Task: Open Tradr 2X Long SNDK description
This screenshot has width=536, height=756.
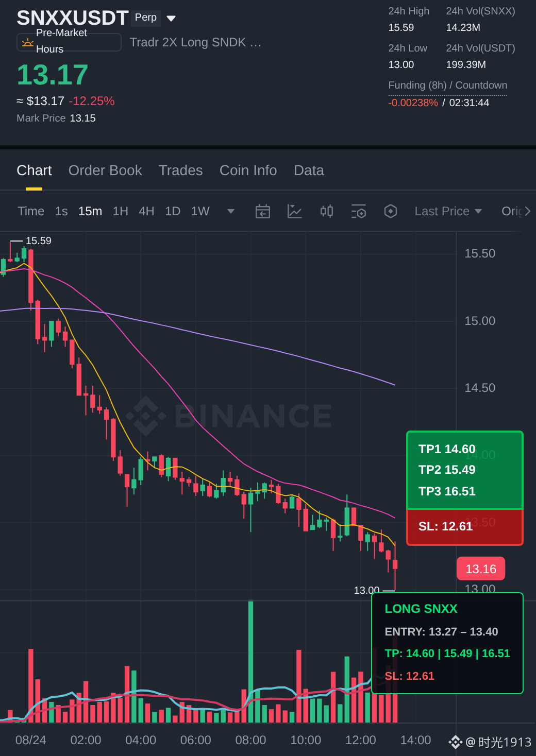Action: [195, 42]
